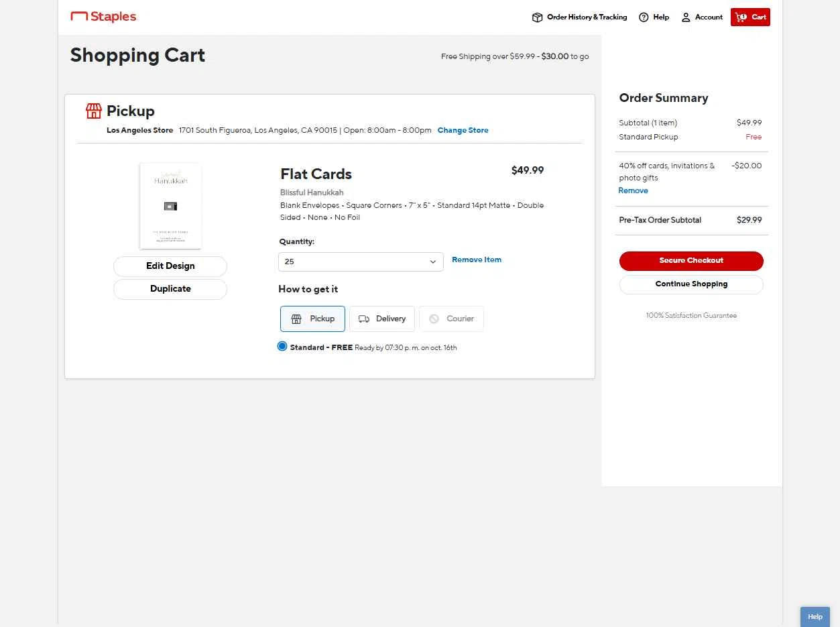Viewport: 840px width, 627px height.
Task: Open the Help menu link
Action: [654, 17]
